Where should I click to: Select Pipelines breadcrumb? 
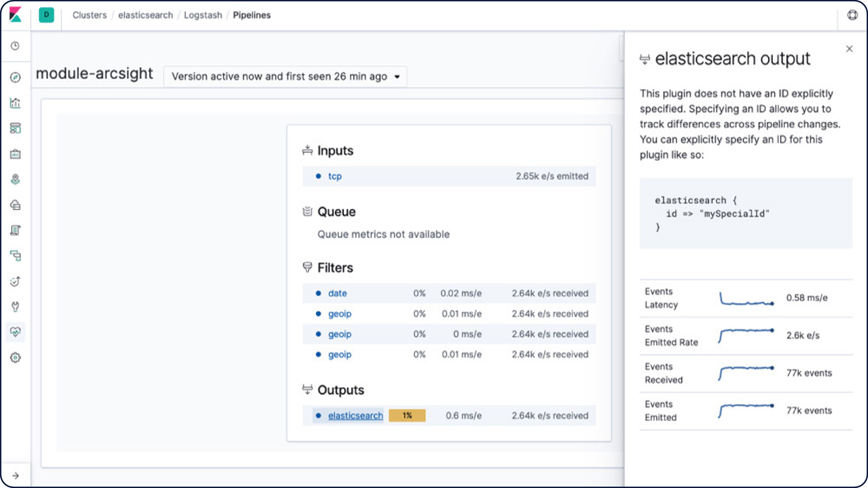coord(252,15)
